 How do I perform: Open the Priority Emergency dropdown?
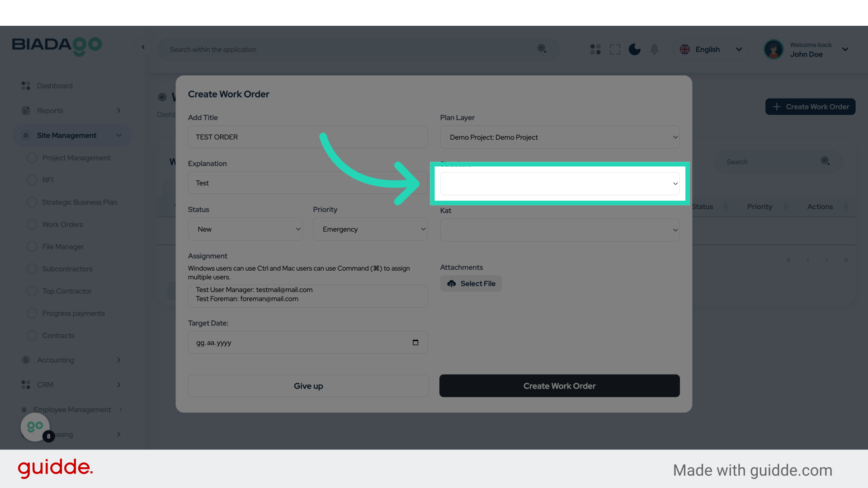(x=370, y=230)
